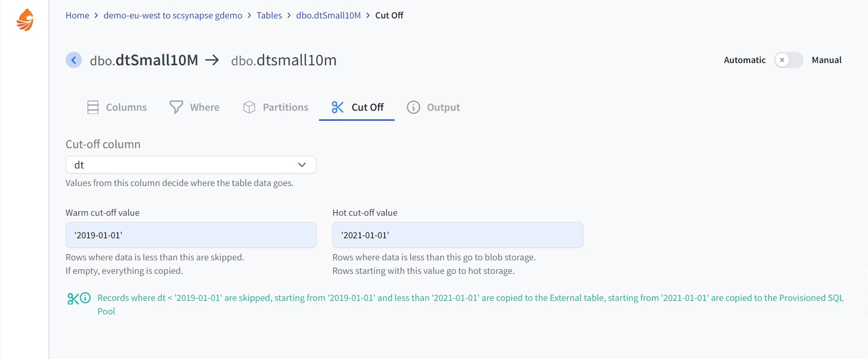Click the blue back arrow button
This screenshot has height=359, width=868.
74,60
